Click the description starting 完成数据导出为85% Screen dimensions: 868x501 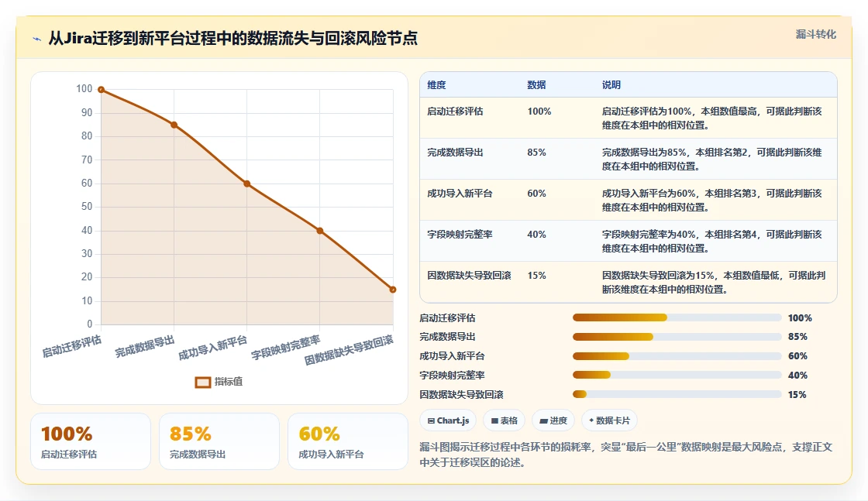pyautogui.click(x=712, y=160)
